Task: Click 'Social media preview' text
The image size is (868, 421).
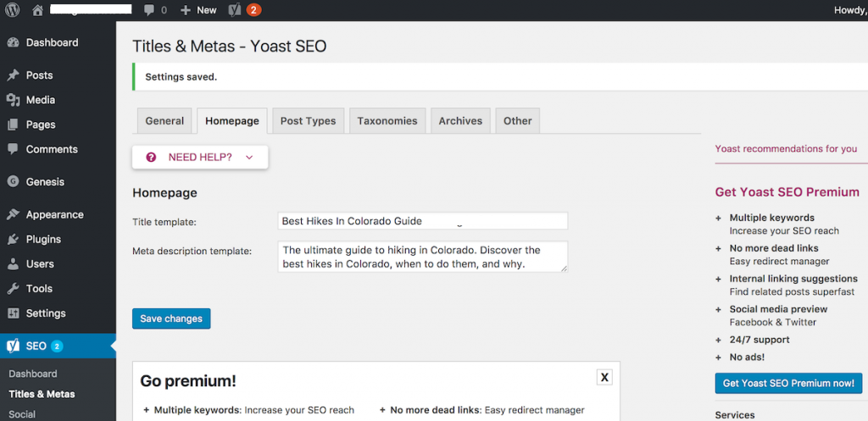Action: 778,309
